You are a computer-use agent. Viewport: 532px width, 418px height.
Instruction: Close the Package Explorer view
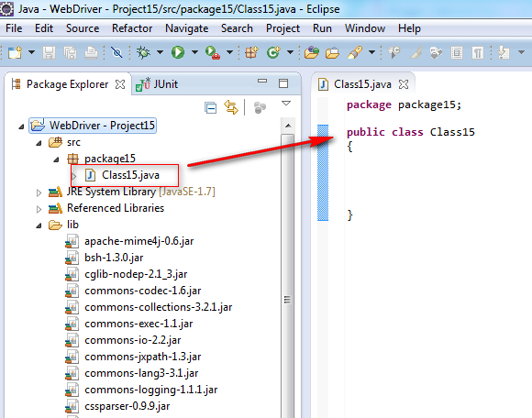pyautogui.click(x=120, y=84)
